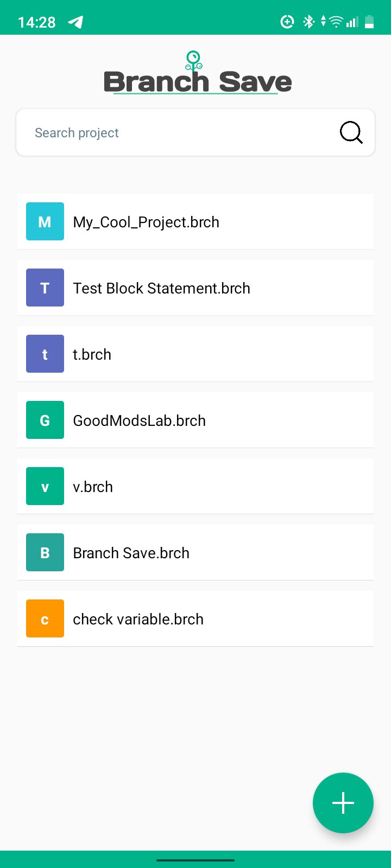This screenshot has width=391, height=868.
Task: Focus the Search project input field
Action: [x=174, y=133]
